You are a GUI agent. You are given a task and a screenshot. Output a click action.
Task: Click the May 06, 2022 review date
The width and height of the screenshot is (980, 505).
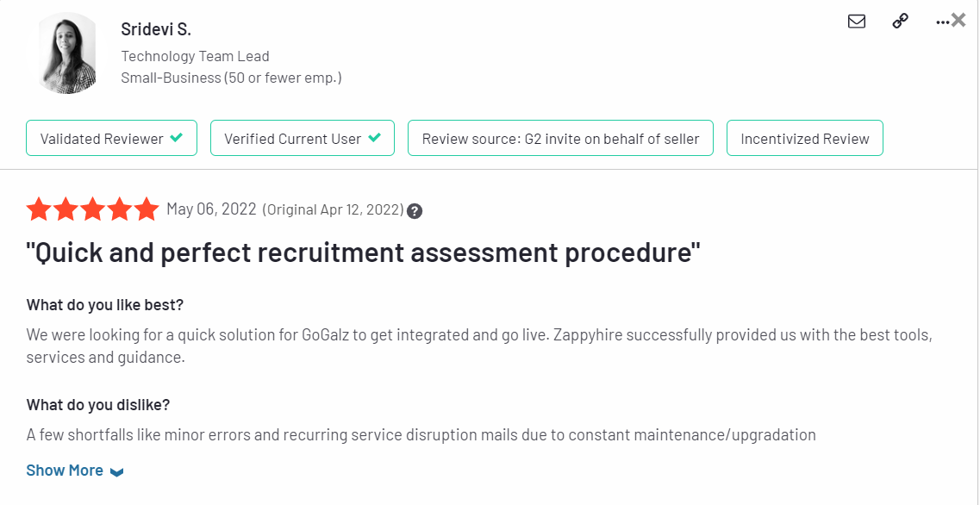pos(211,209)
